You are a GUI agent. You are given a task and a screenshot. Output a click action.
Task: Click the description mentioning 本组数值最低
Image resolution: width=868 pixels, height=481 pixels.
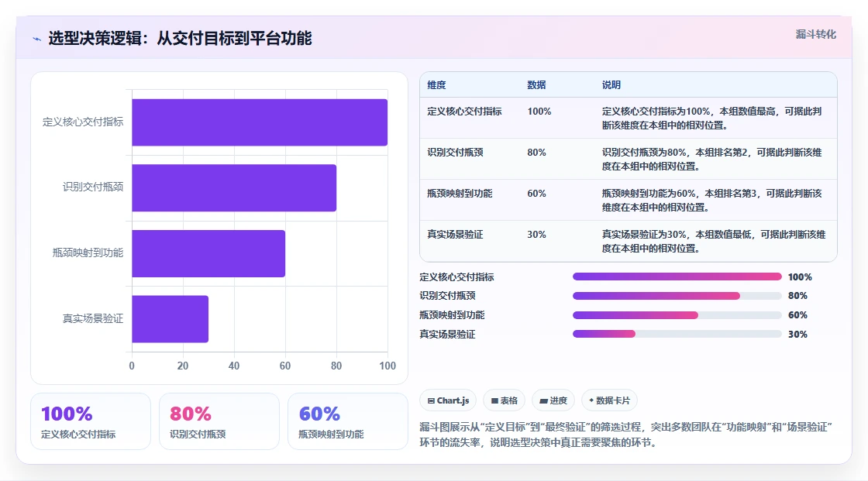click(x=714, y=242)
